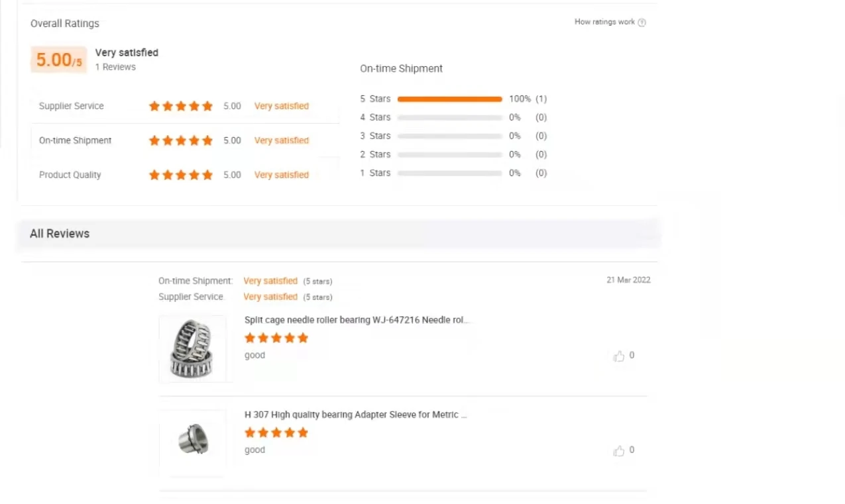This screenshot has width=845, height=504.
Task: Click the stars under H 307 Adapter Sleeve
Action: [276, 433]
